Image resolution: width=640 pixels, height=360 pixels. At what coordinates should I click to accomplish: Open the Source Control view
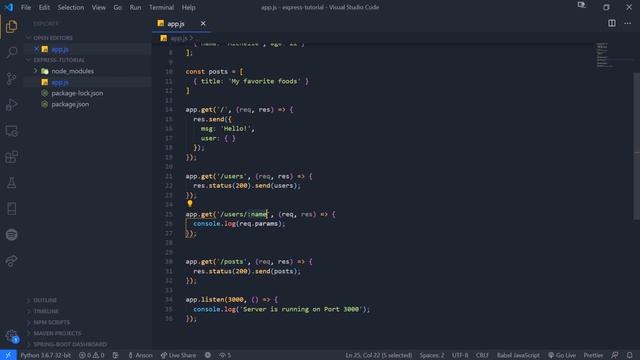[x=11, y=78]
